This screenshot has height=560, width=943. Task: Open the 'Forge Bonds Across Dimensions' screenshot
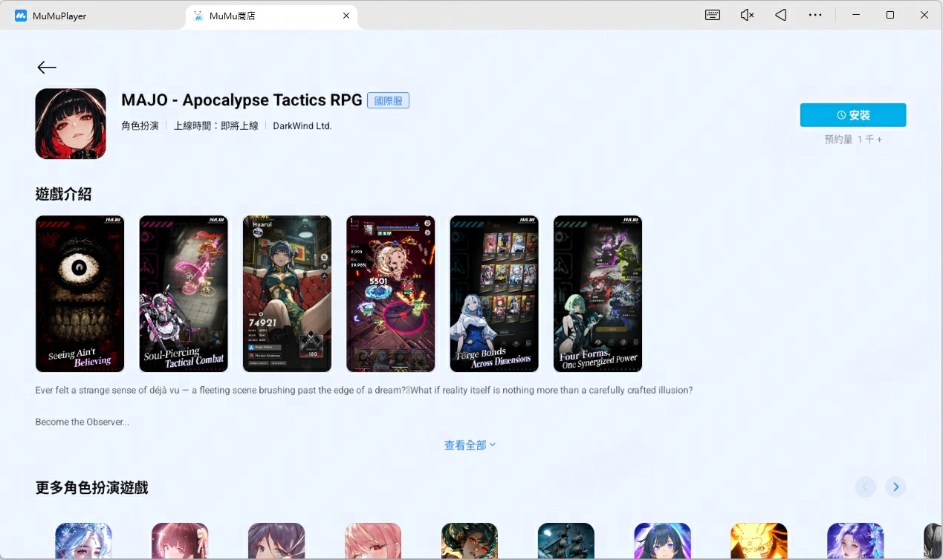click(494, 293)
